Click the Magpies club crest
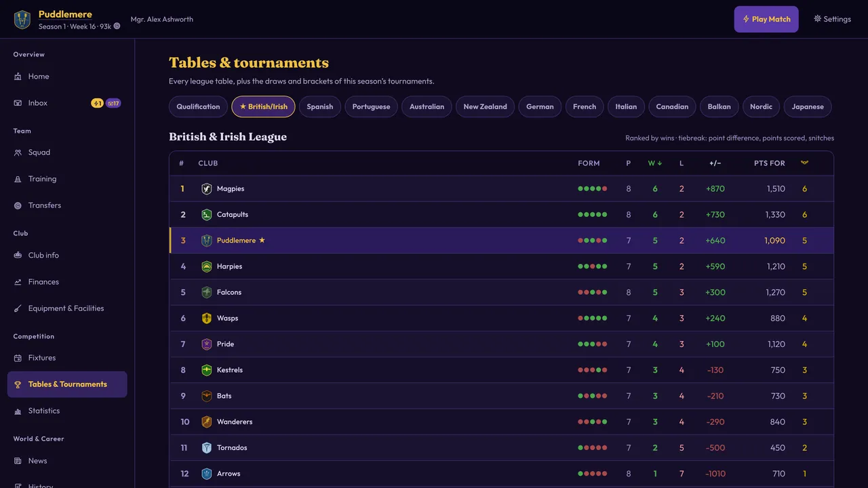This screenshot has height=488, width=868. (207, 189)
